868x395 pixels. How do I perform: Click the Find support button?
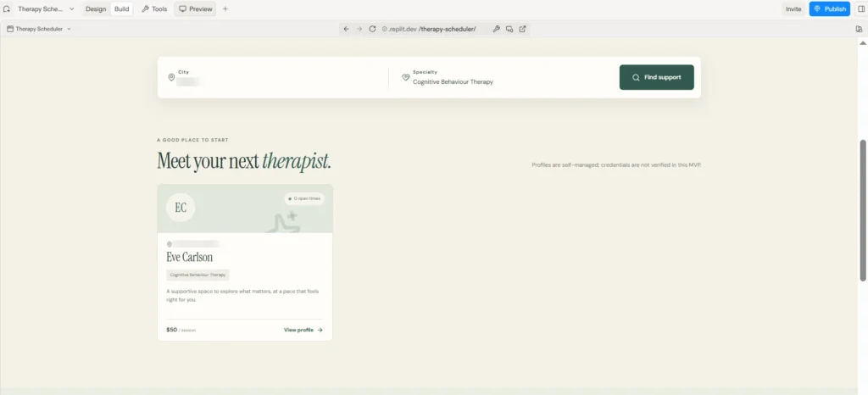657,77
